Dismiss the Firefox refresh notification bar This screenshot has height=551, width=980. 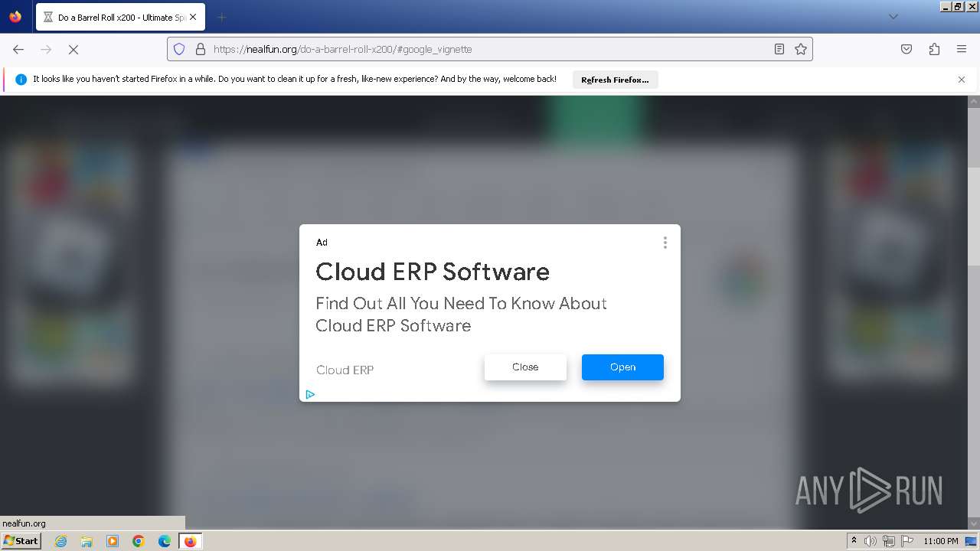(962, 80)
